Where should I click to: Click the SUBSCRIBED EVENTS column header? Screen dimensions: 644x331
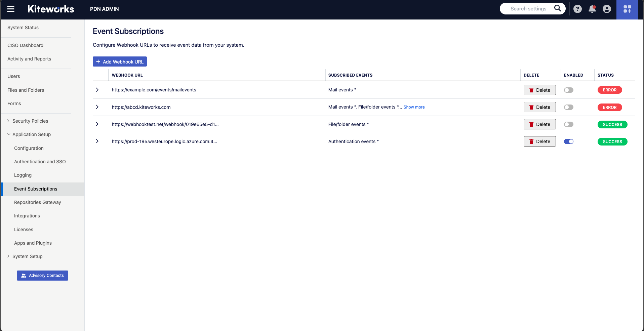point(350,75)
